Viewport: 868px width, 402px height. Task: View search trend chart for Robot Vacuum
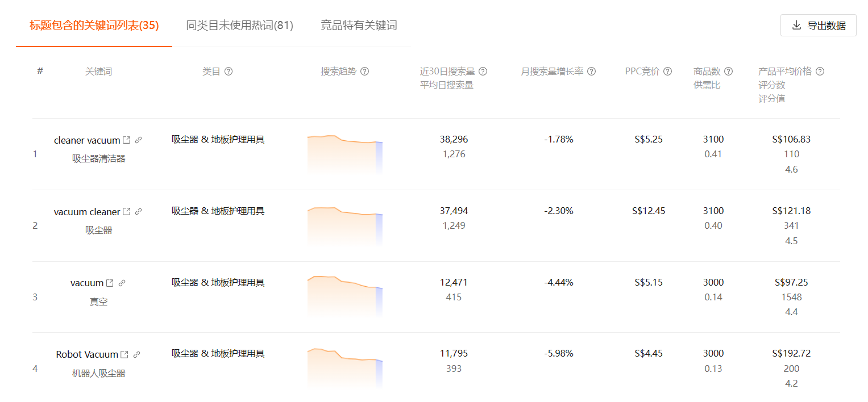tap(345, 368)
